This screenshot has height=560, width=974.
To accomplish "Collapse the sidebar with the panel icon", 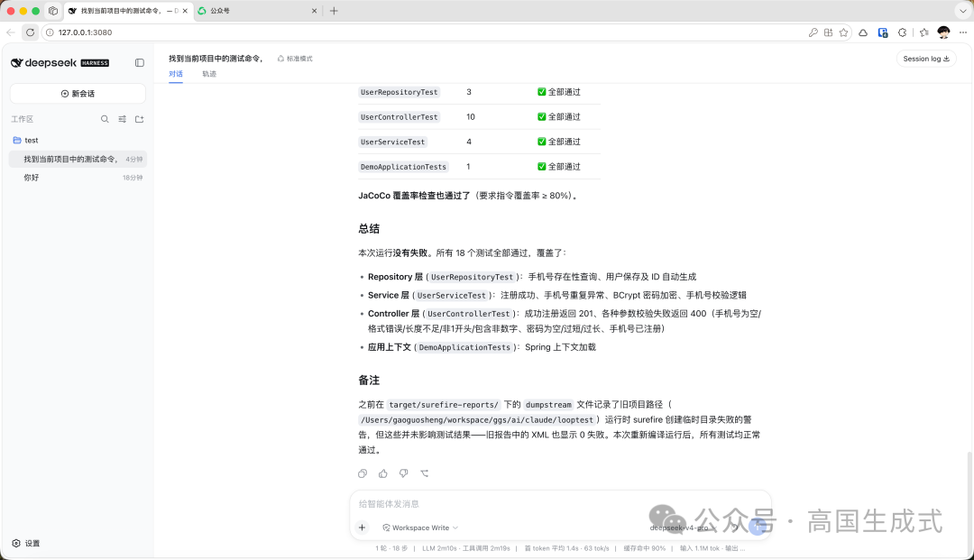I will click(x=139, y=63).
